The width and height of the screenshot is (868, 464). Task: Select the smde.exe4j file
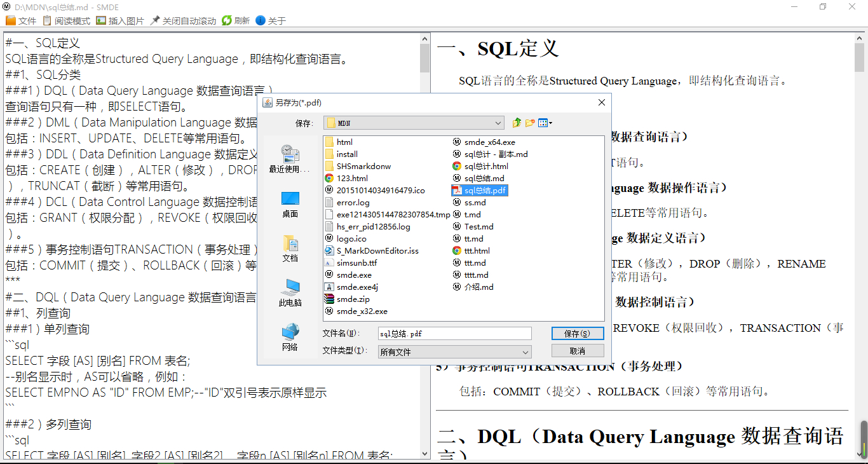click(x=351, y=287)
